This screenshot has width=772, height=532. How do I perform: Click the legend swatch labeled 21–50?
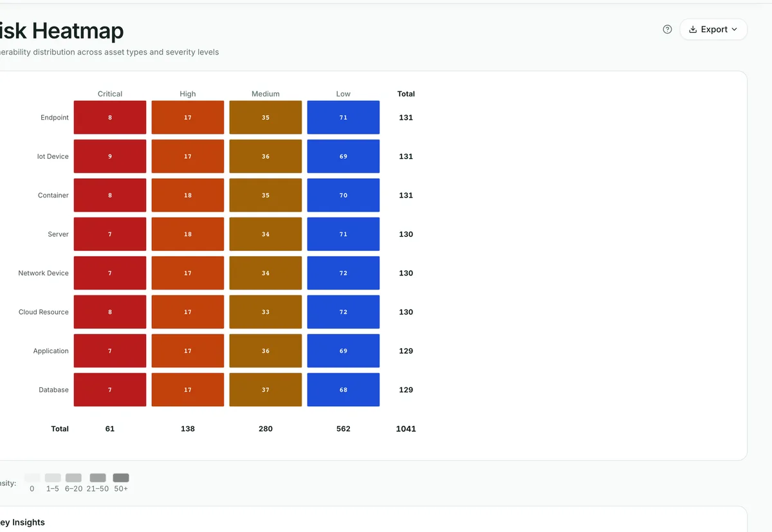coord(98,478)
